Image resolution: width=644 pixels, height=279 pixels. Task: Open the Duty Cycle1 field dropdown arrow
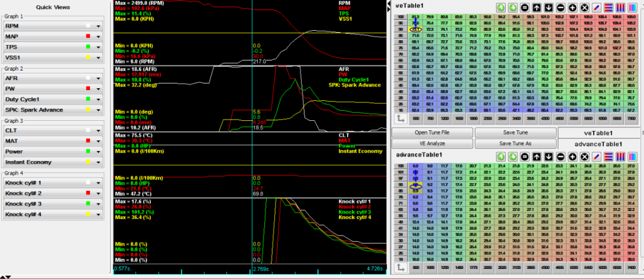click(99, 99)
